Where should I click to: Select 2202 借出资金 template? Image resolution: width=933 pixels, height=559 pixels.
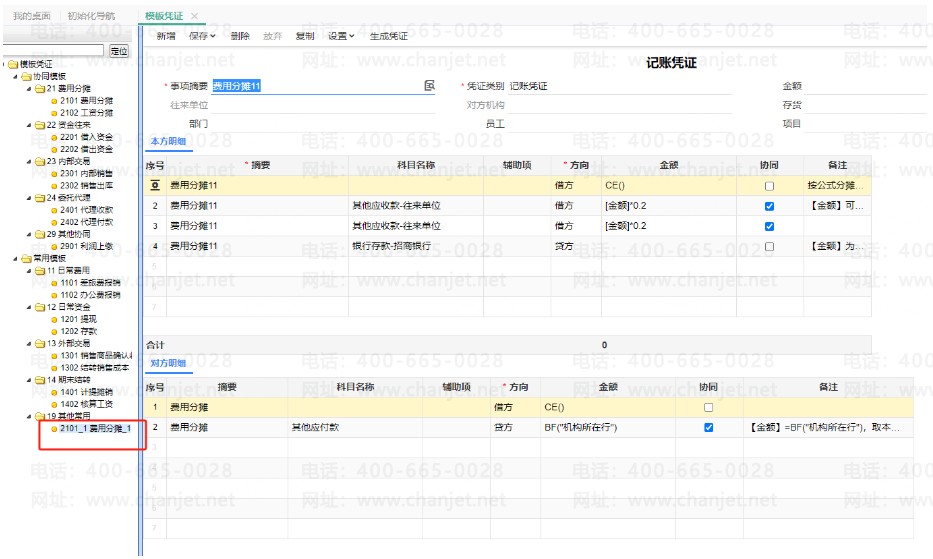click(x=86, y=149)
